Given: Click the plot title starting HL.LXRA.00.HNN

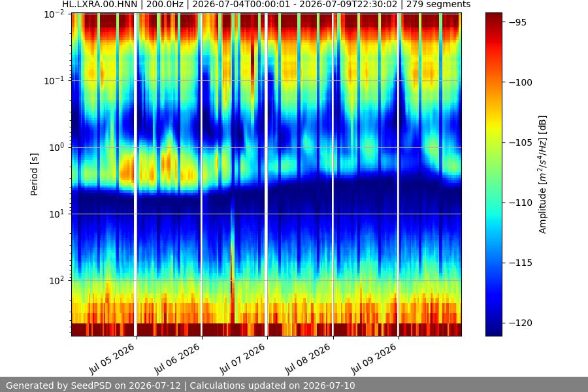Looking at the screenshot, I should (x=267, y=5).
